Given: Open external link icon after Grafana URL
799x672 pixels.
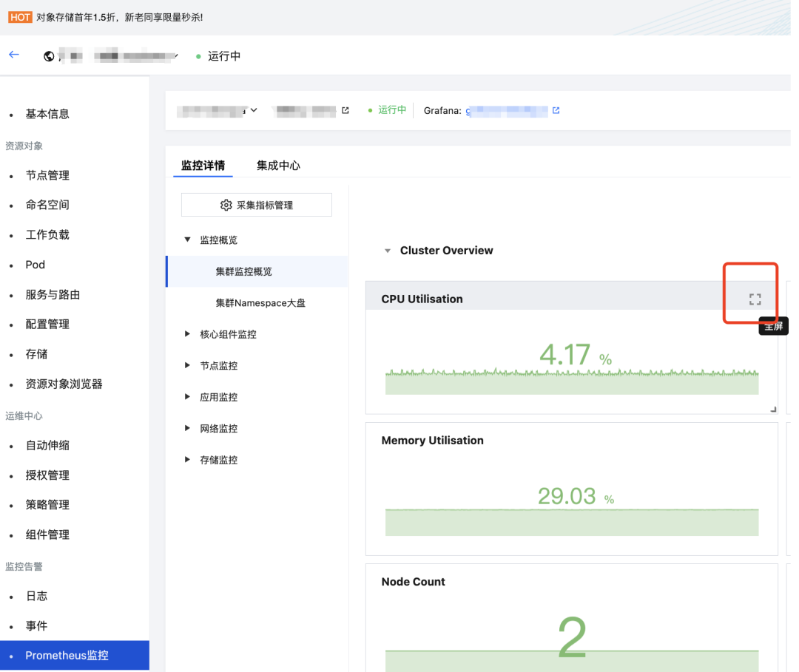Looking at the screenshot, I should (x=556, y=110).
